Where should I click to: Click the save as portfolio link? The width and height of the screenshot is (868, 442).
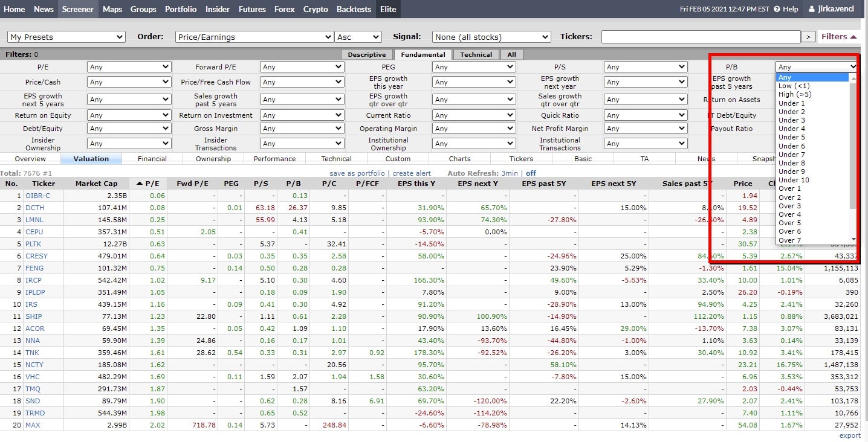point(357,173)
